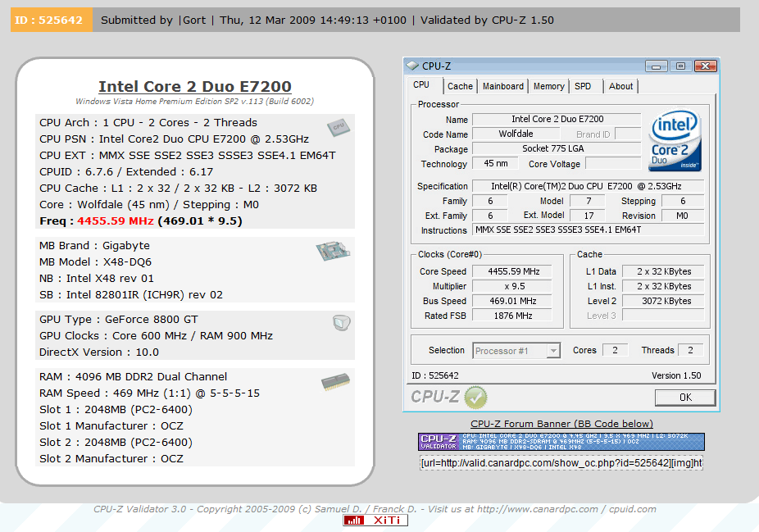Viewport: 759px width, 532px height.
Task: Open the Mainboard tab
Action: pyautogui.click(x=503, y=86)
